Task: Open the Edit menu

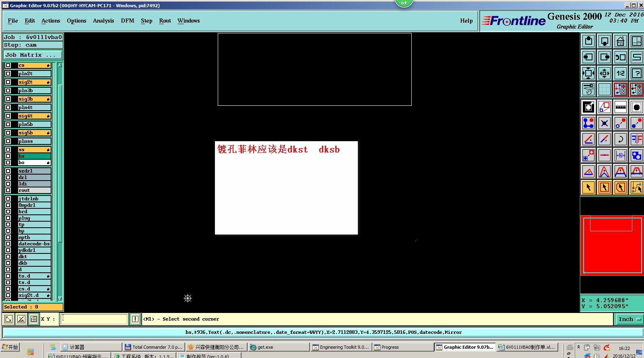Action: click(30, 21)
